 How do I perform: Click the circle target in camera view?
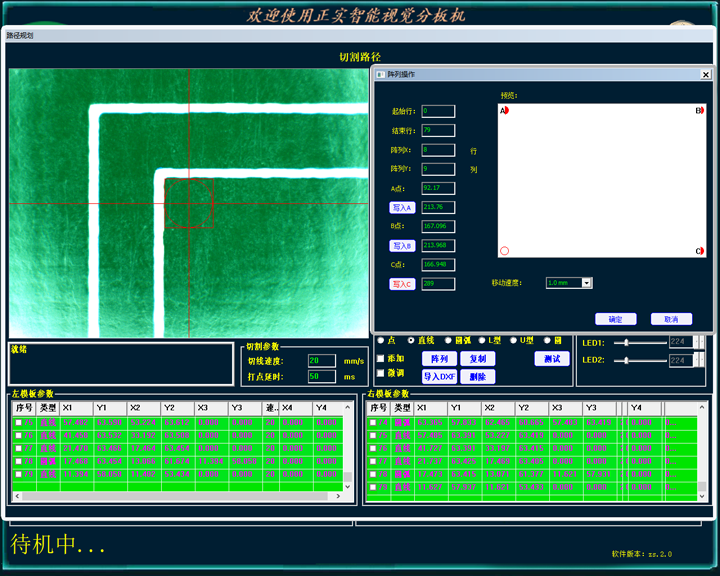(189, 203)
